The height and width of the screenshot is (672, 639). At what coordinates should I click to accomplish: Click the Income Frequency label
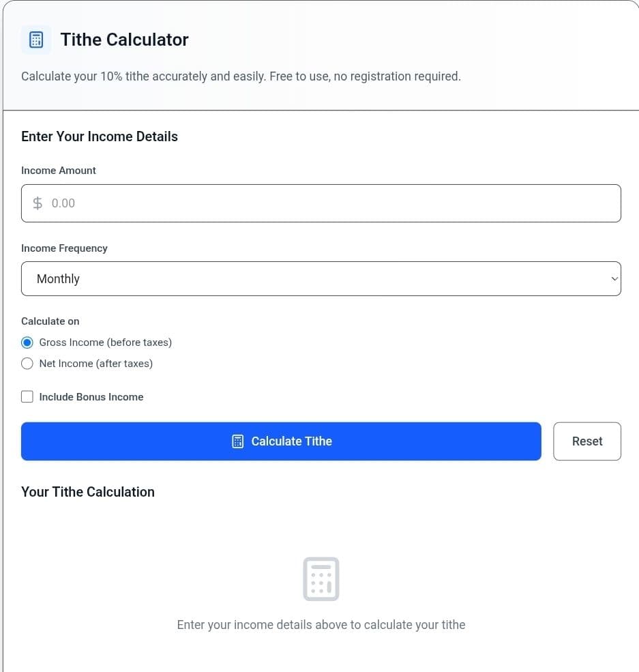64,248
